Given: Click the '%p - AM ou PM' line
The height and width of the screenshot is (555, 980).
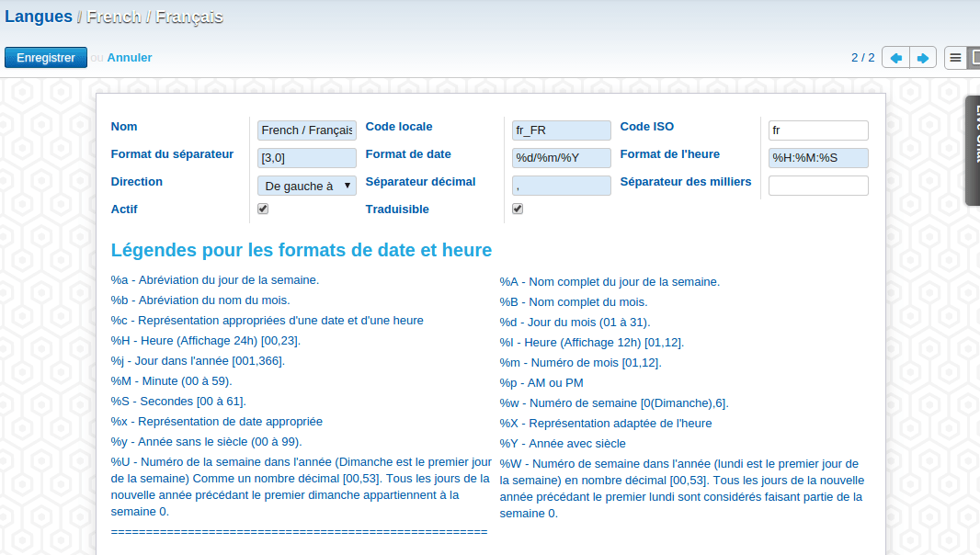Looking at the screenshot, I should (x=541, y=383).
